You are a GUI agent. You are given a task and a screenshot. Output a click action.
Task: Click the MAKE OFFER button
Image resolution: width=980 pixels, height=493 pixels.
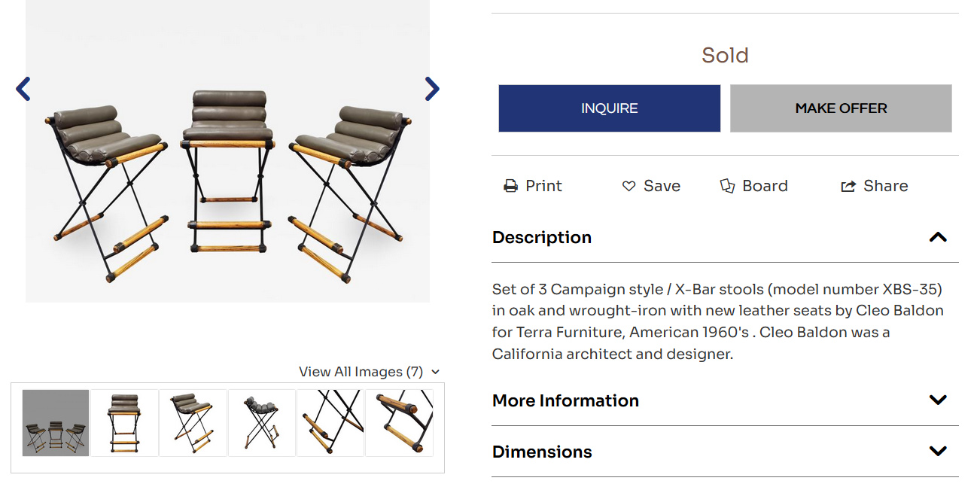click(x=841, y=108)
